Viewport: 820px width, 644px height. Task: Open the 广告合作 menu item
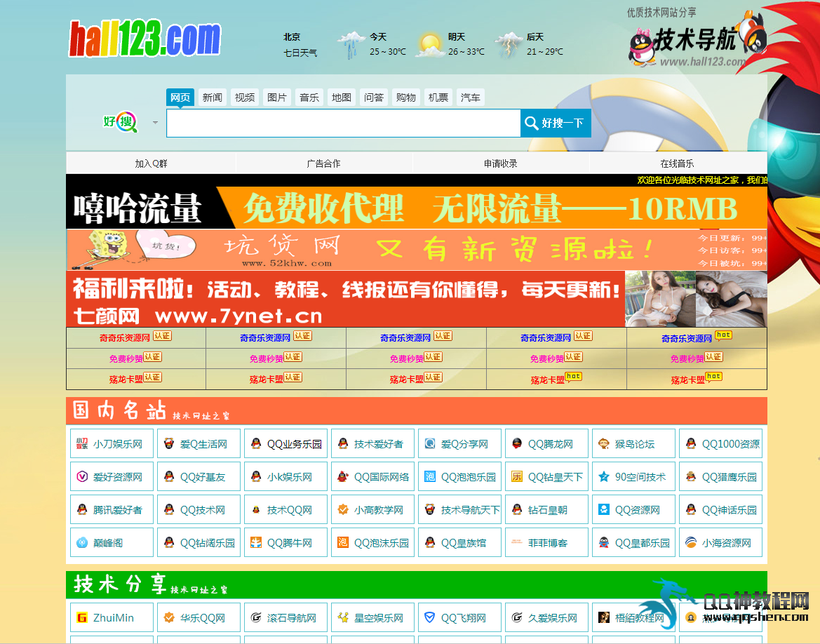323,163
